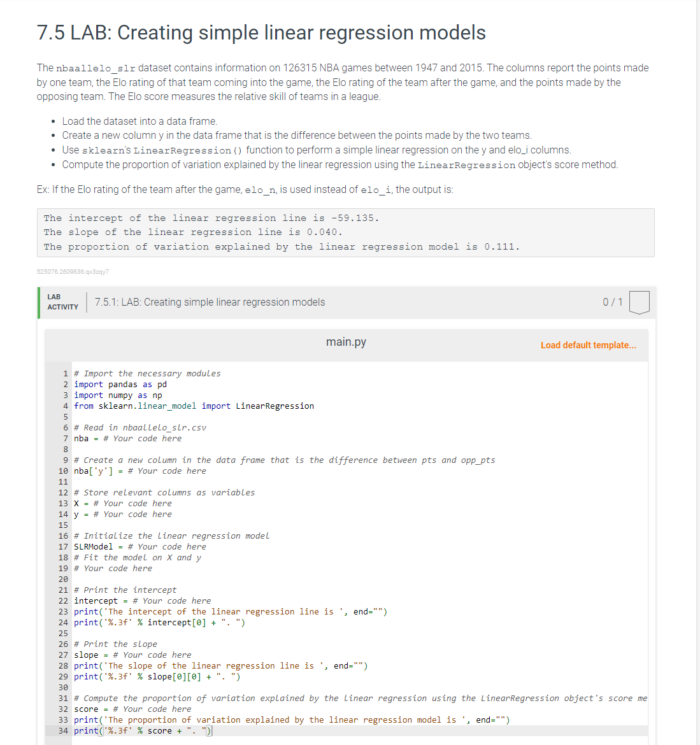Click code line 32 score assignment
Screen dimensions: 700x745
point(132,709)
